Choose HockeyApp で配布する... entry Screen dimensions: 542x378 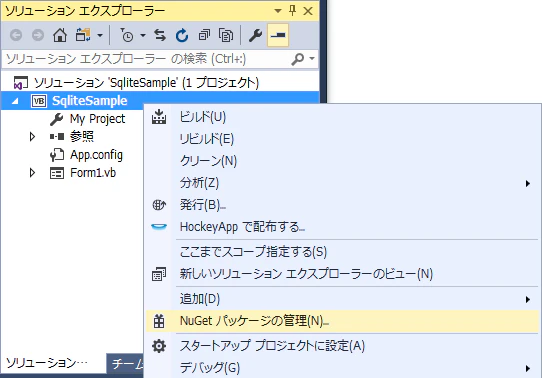342,227
